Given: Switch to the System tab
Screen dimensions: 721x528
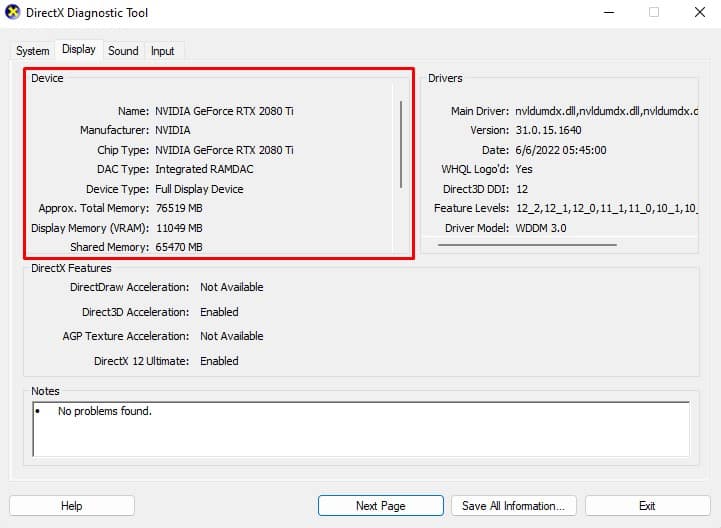Looking at the screenshot, I should pyautogui.click(x=33, y=51).
